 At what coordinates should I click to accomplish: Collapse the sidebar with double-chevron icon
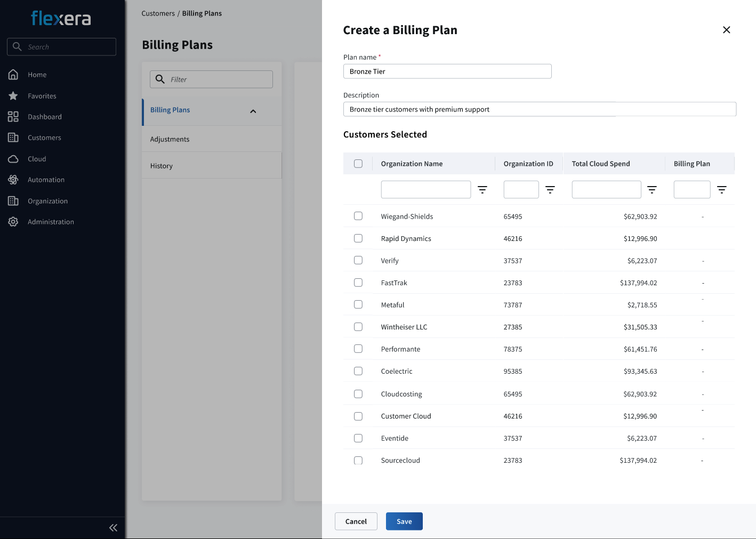click(x=113, y=528)
